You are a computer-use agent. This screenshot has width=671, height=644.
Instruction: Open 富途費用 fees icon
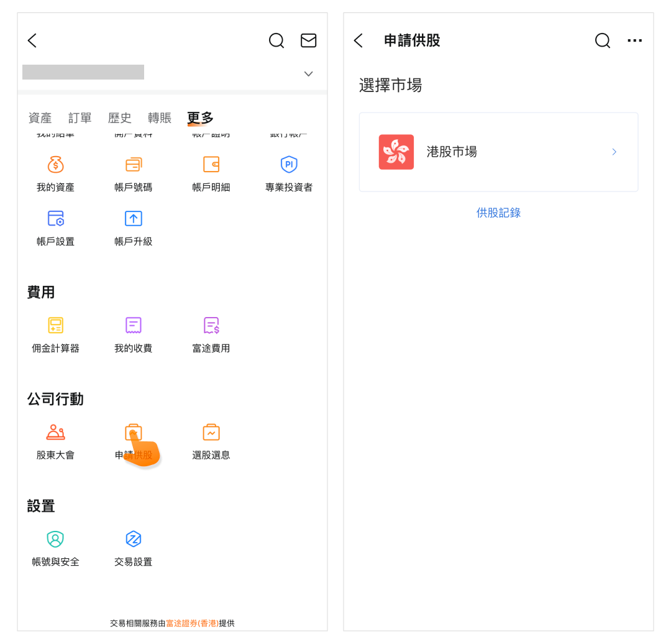pyautogui.click(x=211, y=325)
